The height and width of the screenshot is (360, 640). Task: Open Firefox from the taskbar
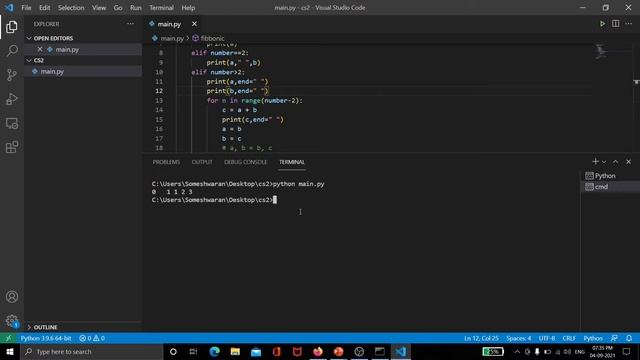coord(318,351)
